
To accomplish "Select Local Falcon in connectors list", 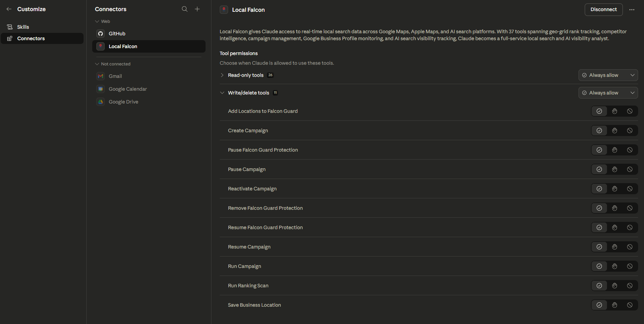I will [123, 46].
